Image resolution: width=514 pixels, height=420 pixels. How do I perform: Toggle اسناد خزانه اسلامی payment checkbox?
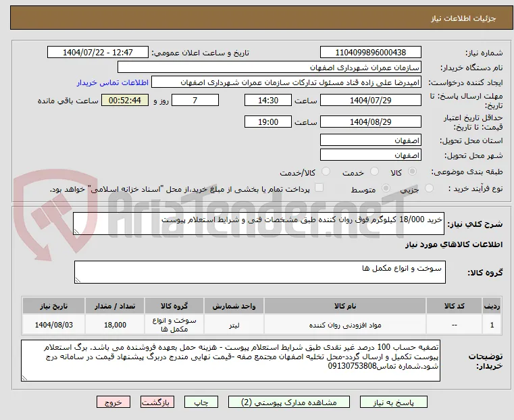pyautogui.click(x=319, y=188)
